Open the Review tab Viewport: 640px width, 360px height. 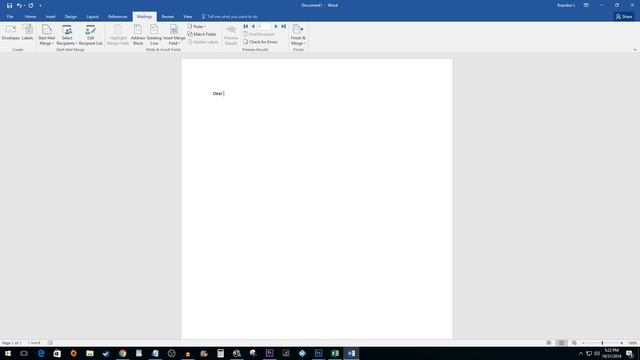pos(167,17)
